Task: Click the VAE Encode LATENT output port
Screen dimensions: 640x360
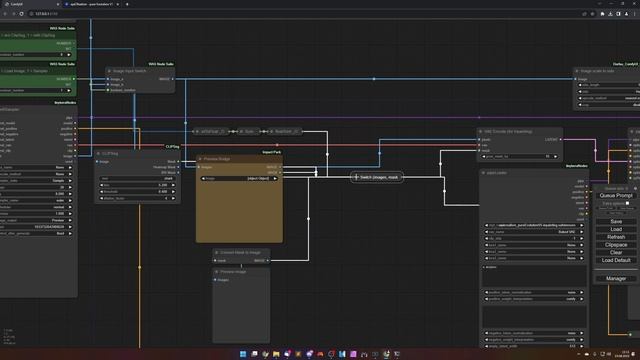Action: (560, 140)
